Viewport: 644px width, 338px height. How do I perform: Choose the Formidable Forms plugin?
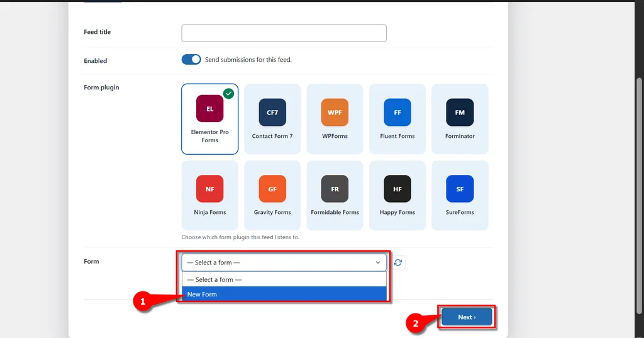tap(335, 195)
